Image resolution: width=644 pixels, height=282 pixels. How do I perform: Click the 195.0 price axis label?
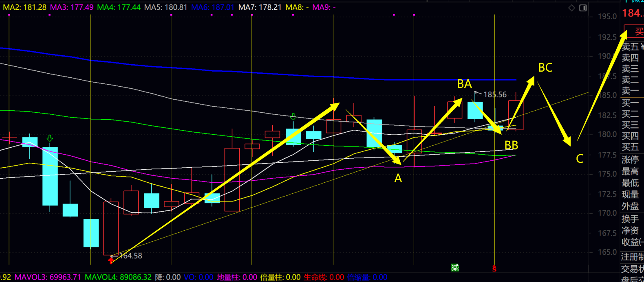607,17
